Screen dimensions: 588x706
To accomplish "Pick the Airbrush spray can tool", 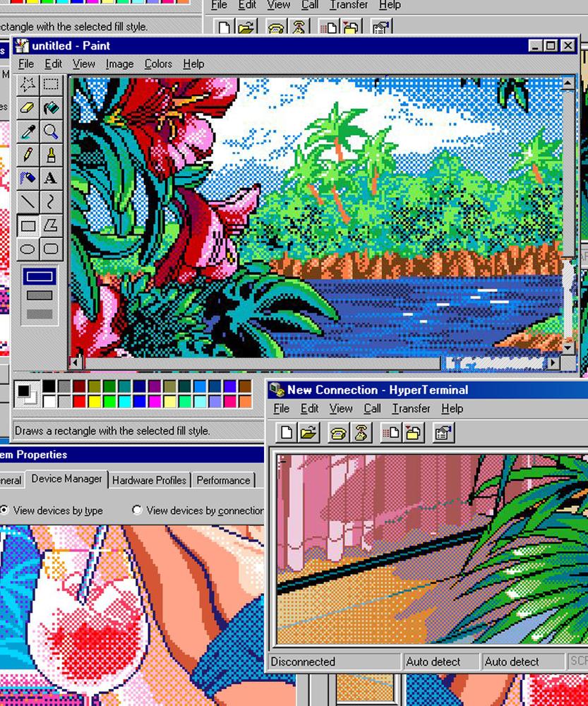I will click(28, 179).
